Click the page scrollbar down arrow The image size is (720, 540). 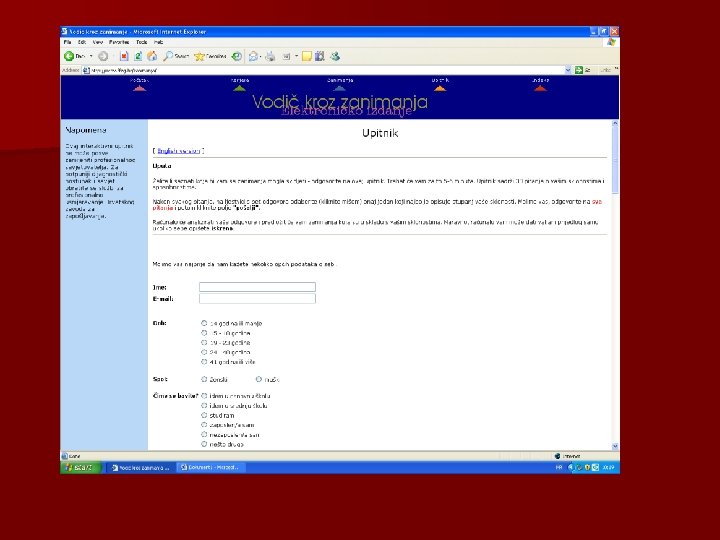click(615, 446)
